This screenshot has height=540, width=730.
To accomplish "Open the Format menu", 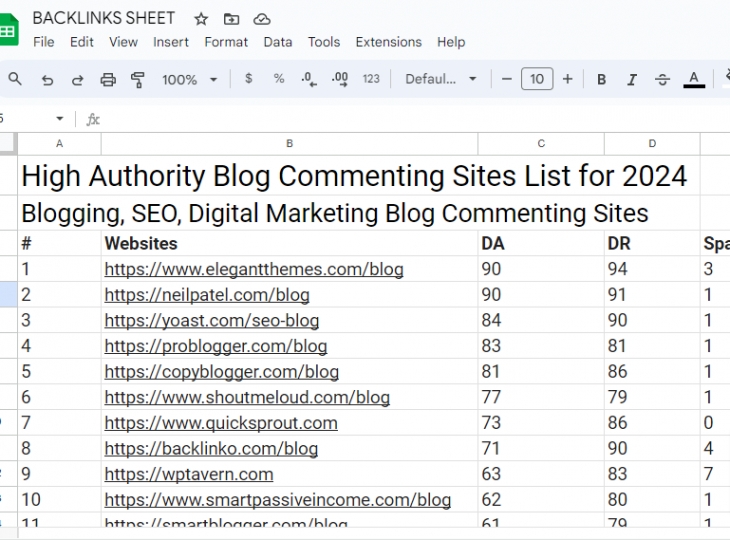I will click(226, 42).
